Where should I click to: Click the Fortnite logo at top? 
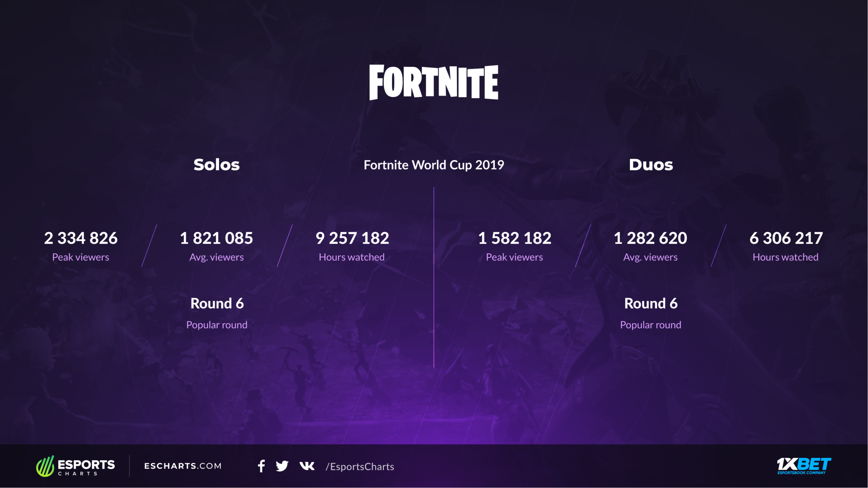coord(434,82)
